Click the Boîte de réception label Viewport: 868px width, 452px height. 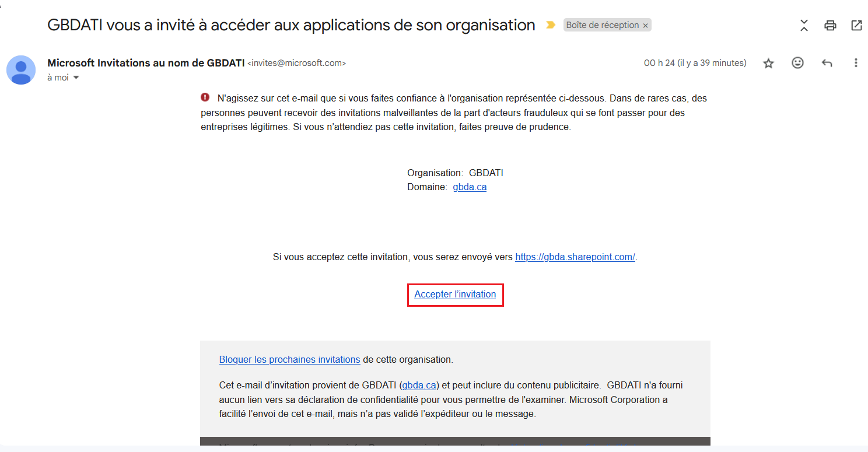(603, 26)
